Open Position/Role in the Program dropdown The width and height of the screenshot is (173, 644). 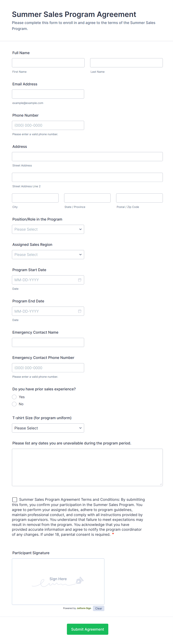(48, 229)
